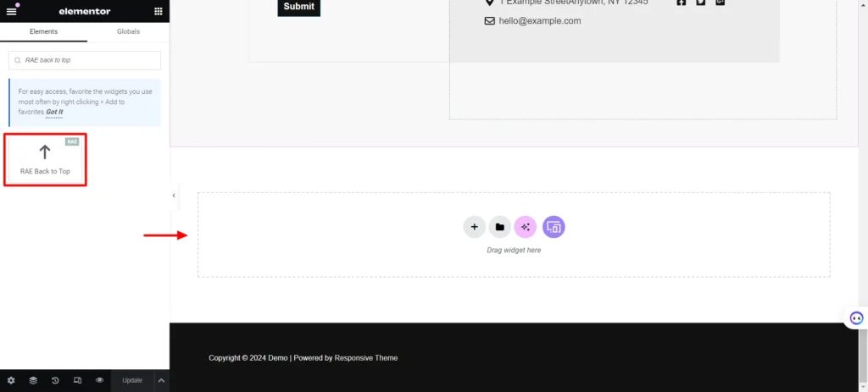Click the search magnifier icon
The image size is (868, 392).
[x=18, y=60]
